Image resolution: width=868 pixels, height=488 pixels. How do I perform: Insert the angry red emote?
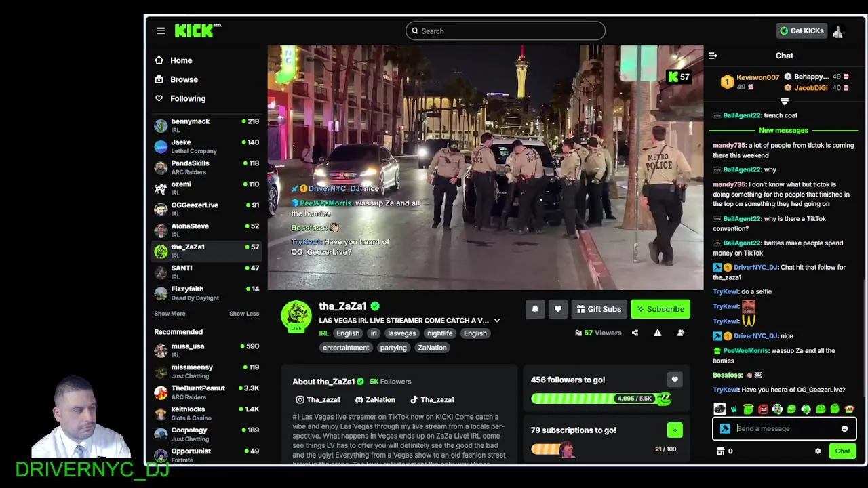click(763, 409)
